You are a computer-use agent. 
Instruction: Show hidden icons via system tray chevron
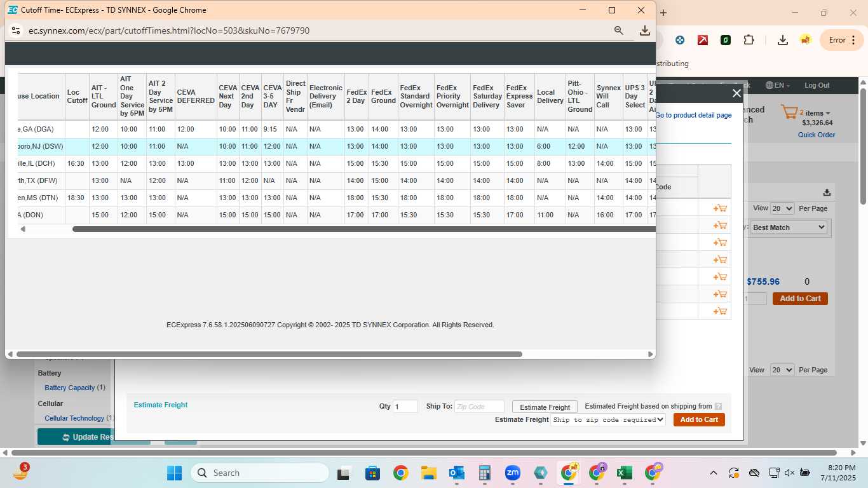tap(713, 473)
